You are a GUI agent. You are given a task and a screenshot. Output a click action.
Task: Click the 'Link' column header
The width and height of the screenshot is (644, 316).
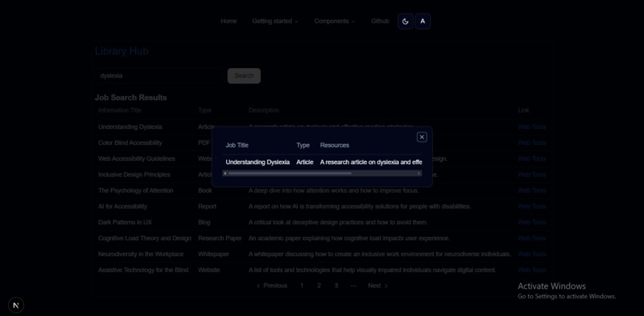click(523, 110)
